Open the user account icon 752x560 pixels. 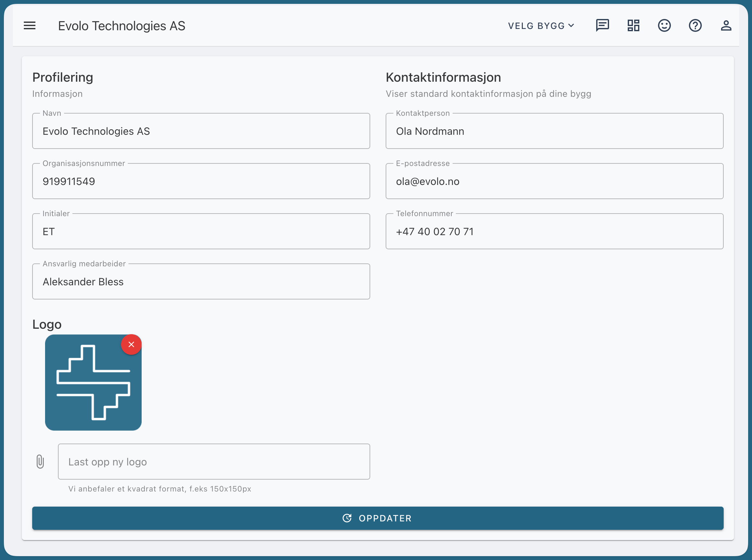(726, 25)
